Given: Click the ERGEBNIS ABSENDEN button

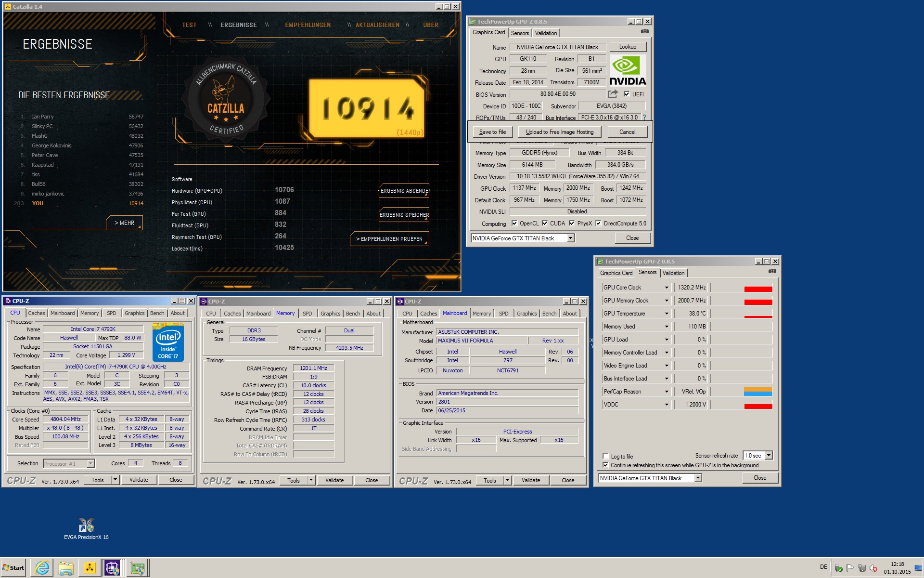Looking at the screenshot, I should [404, 191].
